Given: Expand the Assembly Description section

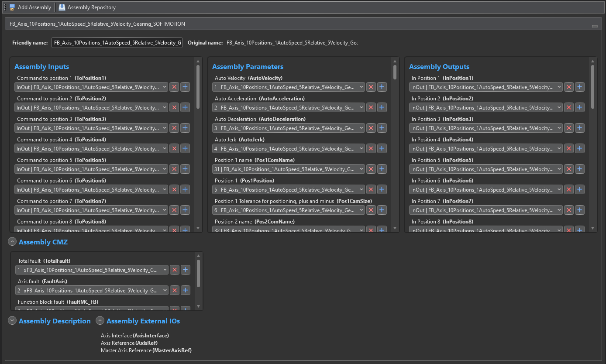Looking at the screenshot, I should click(x=12, y=321).
